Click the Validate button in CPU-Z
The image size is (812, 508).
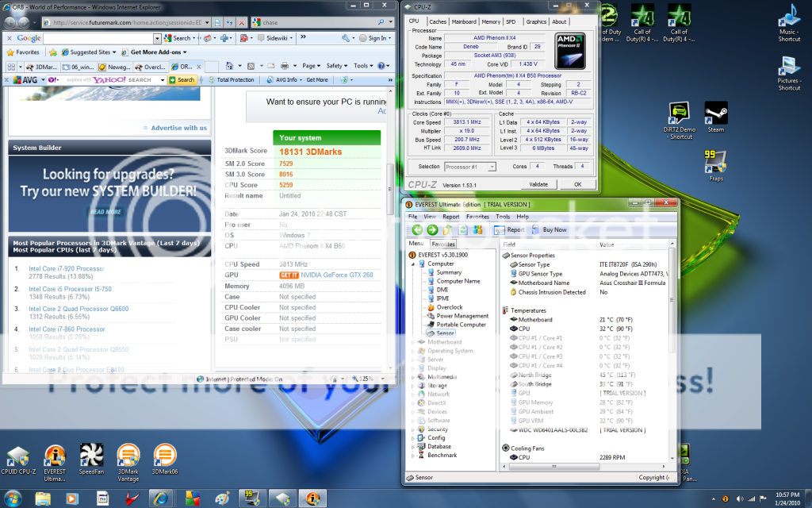538,184
